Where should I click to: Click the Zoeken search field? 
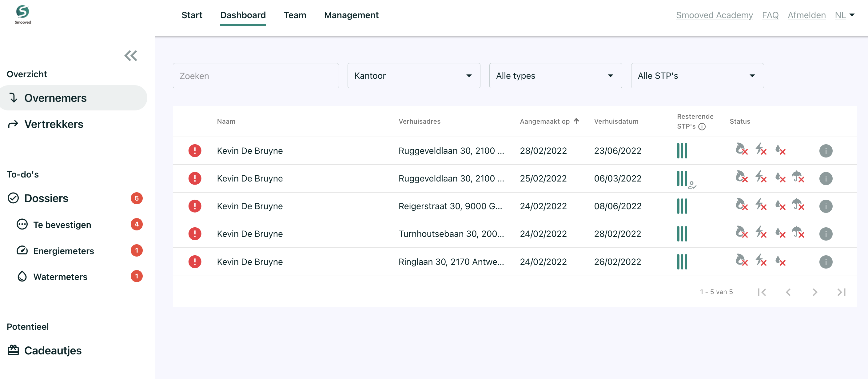pyautogui.click(x=256, y=76)
